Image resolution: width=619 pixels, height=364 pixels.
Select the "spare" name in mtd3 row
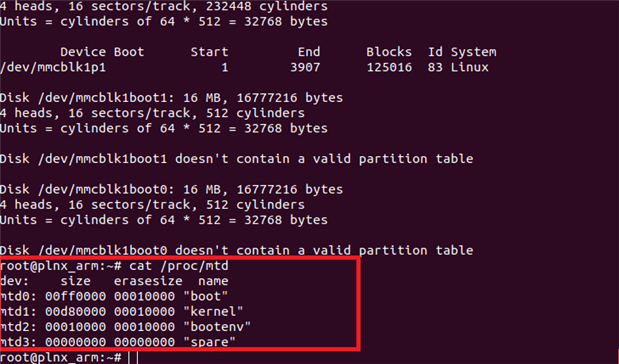pyautogui.click(x=209, y=342)
